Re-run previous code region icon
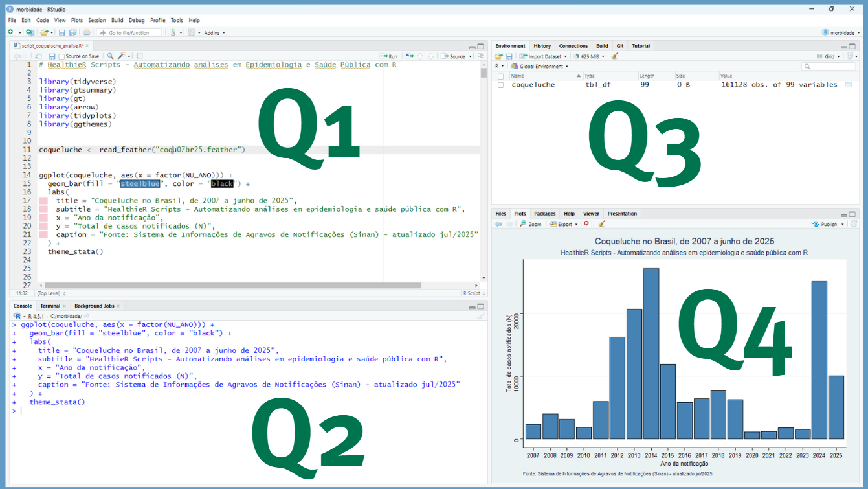 point(409,56)
